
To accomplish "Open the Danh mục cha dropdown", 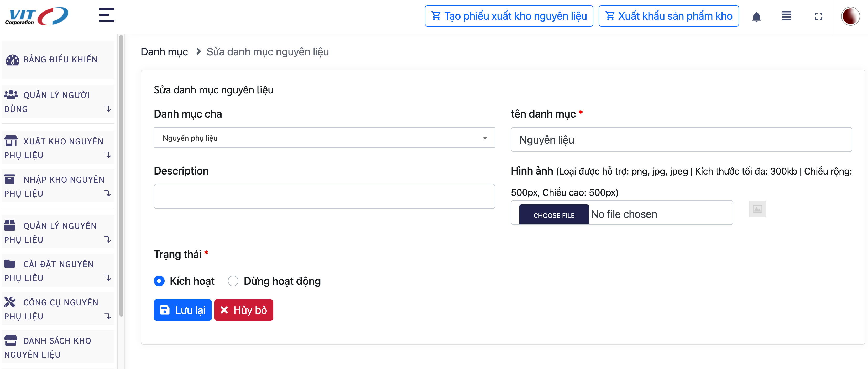I will 324,138.
